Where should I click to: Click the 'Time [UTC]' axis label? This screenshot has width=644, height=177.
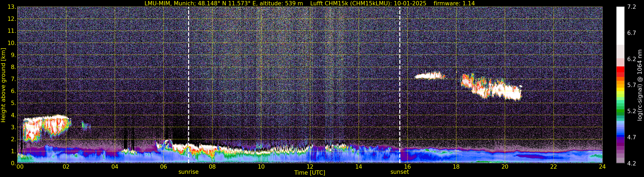(310, 173)
